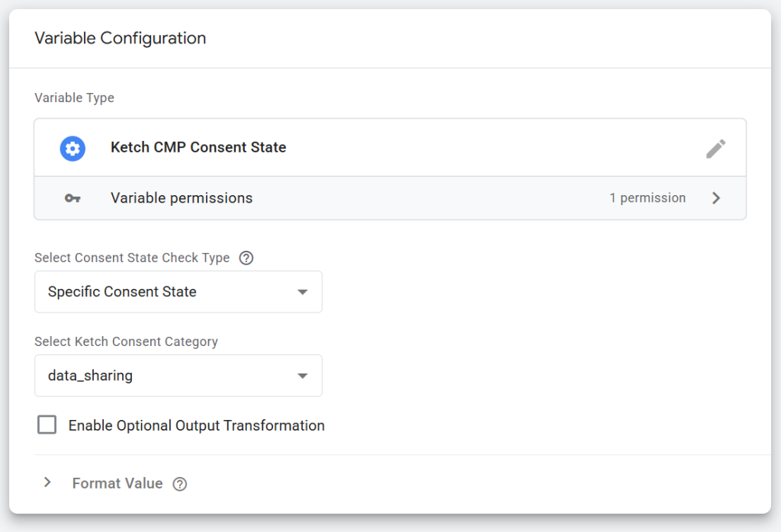
Task: Select the Ketch CMP Consent State type row
Action: pos(390,148)
